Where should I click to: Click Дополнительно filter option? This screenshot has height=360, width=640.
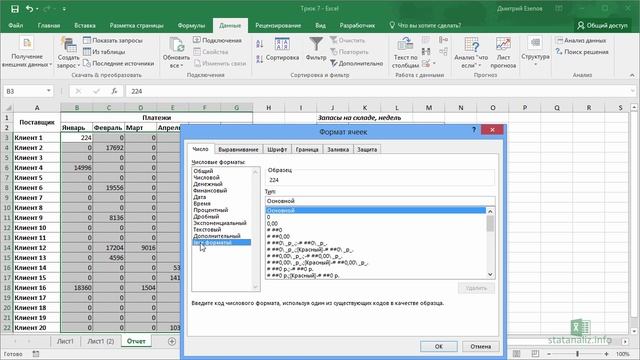click(357, 63)
